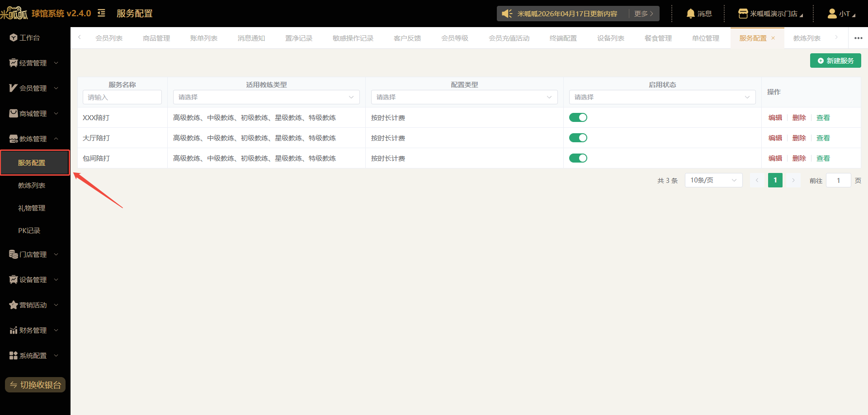Viewport: 868px width, 415px height.
Task: Go to previous page arrow in pagination
Action: (x=757, y=180)
